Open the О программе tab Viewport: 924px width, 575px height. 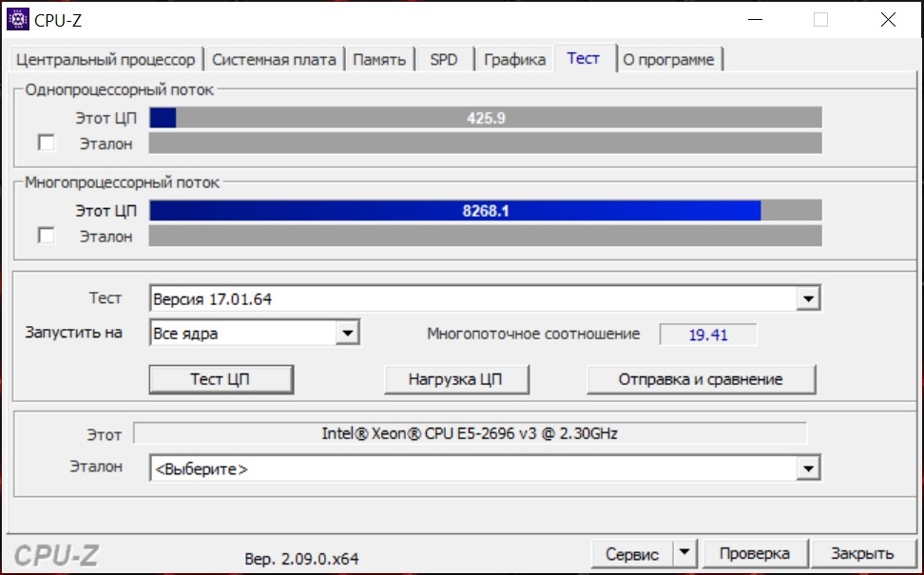[669, 60]
